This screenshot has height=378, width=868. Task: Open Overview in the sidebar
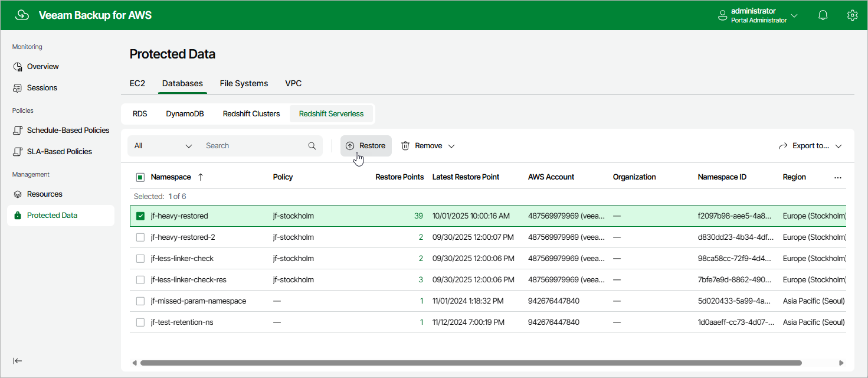tap(43, 67)
